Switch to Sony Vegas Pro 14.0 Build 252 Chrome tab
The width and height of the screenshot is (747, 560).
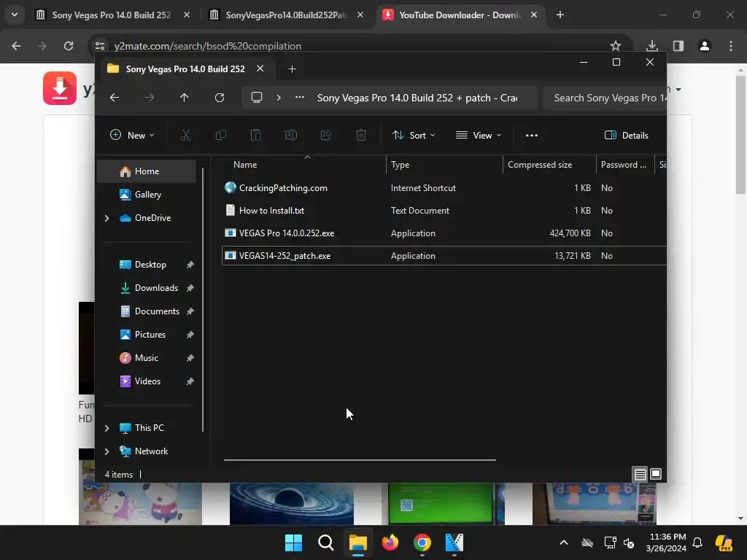point(111,15)
